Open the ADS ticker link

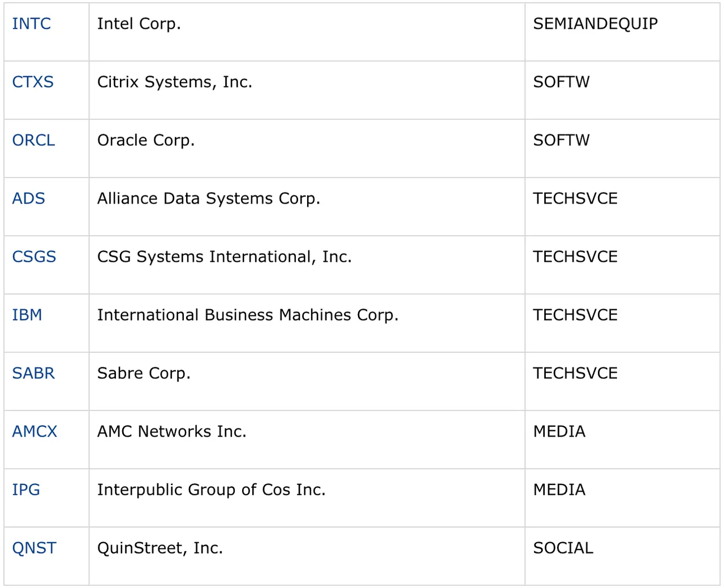[x=28, y=198]
